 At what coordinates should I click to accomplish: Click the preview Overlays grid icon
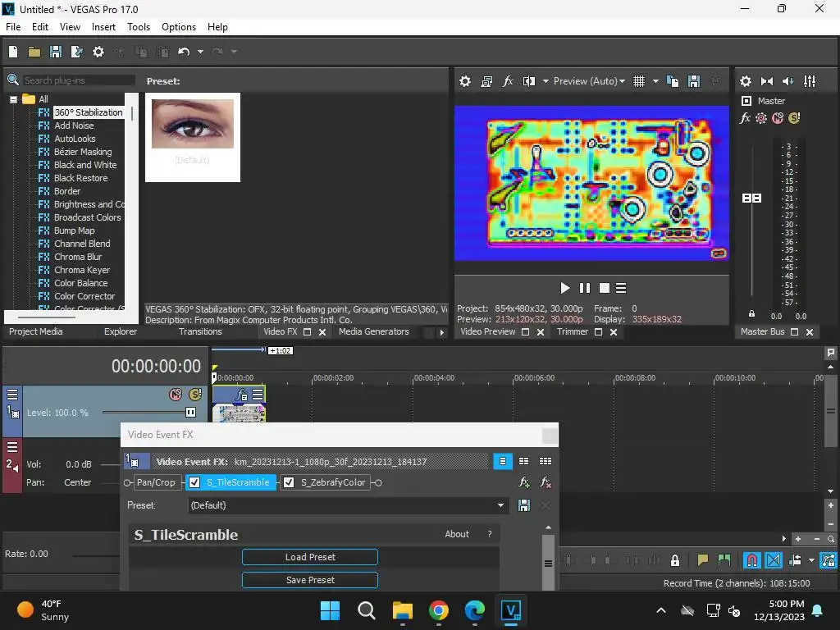click(x=639, y=81)
